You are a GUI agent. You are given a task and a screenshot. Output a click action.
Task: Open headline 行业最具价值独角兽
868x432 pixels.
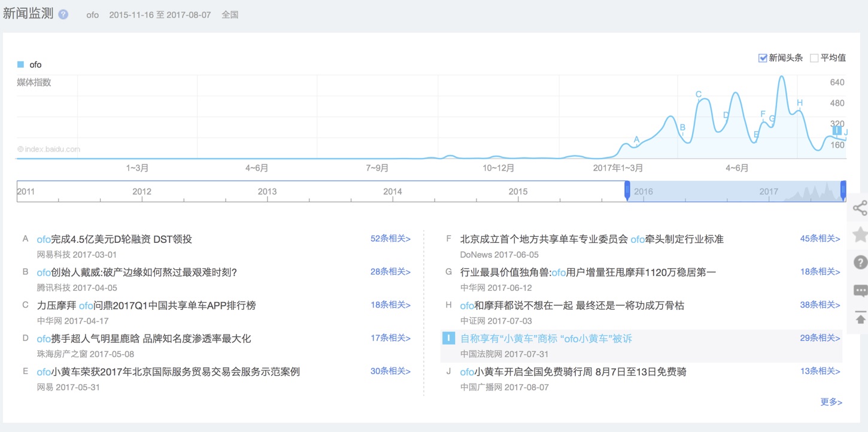[x=588, y=272]
